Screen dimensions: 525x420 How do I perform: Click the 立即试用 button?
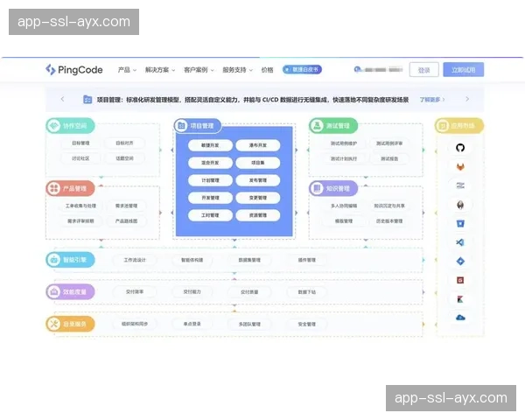point(463,70)
